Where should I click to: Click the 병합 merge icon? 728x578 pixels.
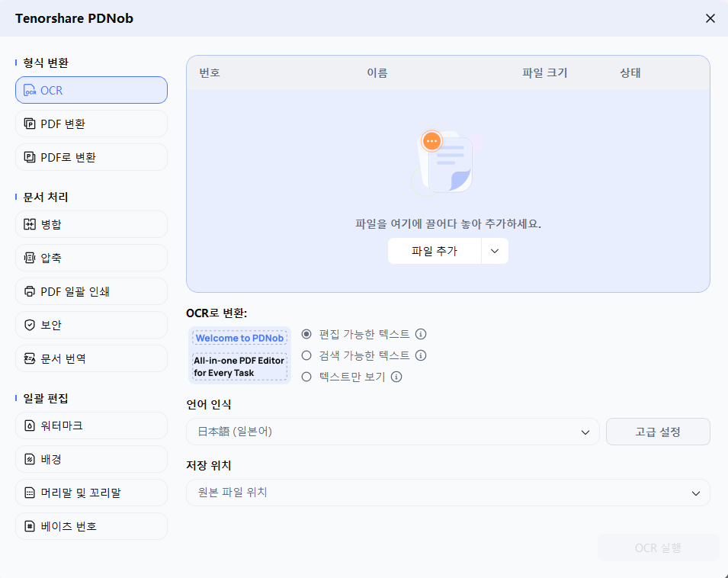tap(30, 224)
